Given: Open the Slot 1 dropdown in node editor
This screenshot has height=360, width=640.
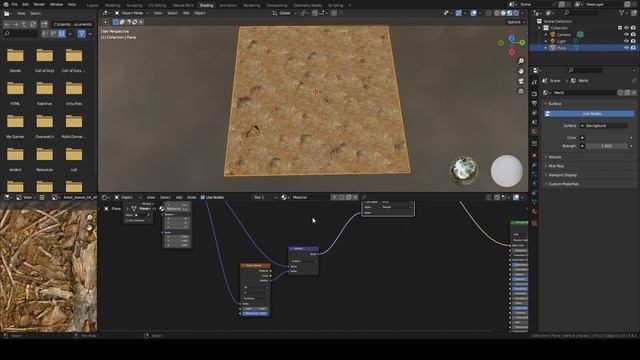Looking at the screenshot, I should click(264, 198).
